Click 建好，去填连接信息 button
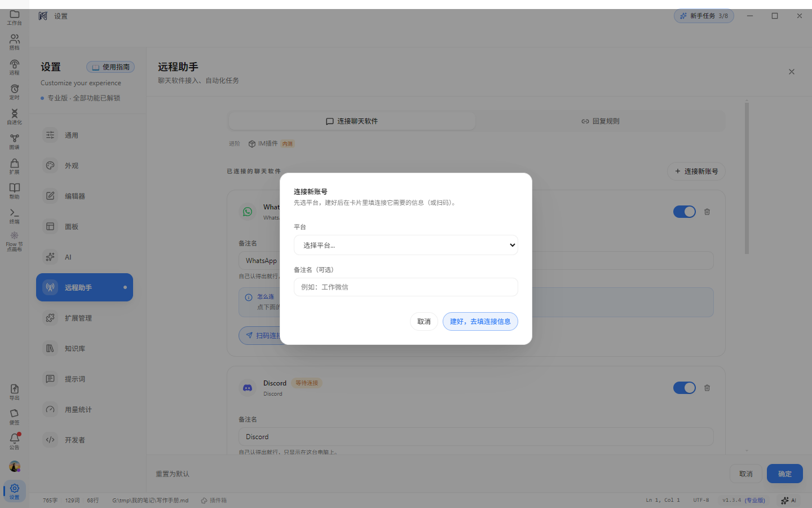 pos(480,321)
